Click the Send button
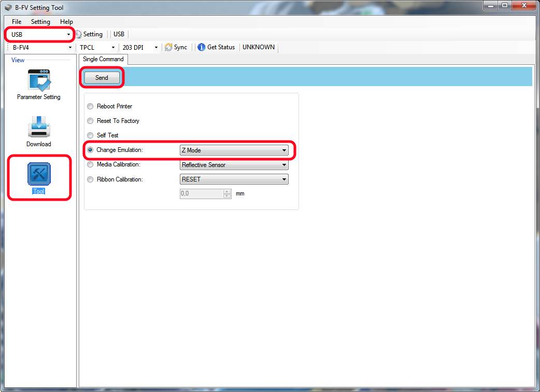This screenshot has width=540, height=392. [x=102, y=77]
